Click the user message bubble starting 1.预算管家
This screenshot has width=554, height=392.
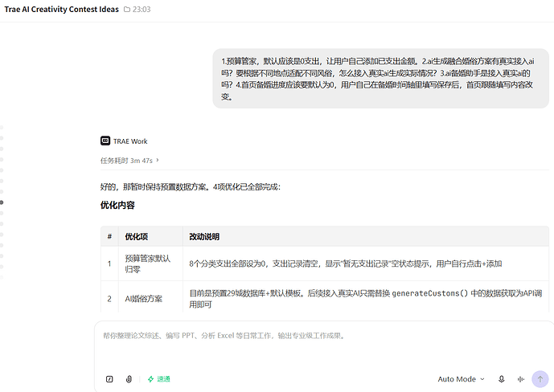pyautogui.click(x=380, y=79)
